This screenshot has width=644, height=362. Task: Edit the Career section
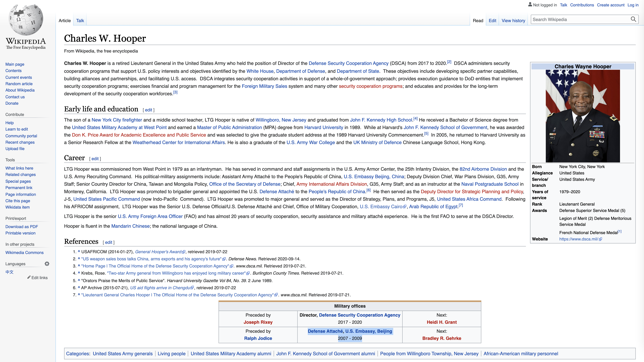(95, 159)
